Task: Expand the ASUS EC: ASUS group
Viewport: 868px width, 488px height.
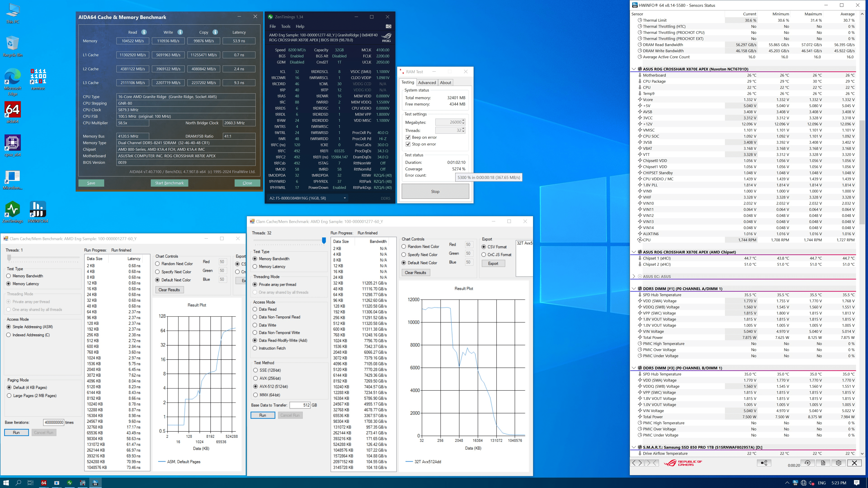Action: click(x=633, y=277)
